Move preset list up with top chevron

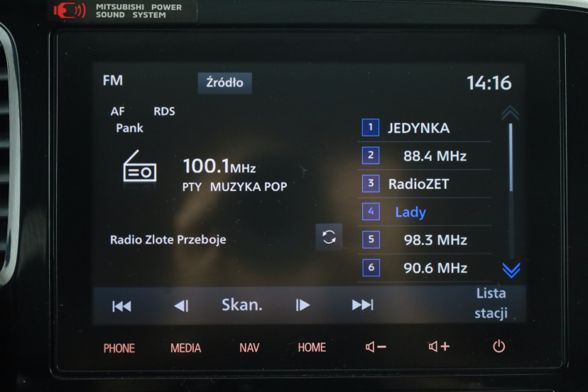511,113
